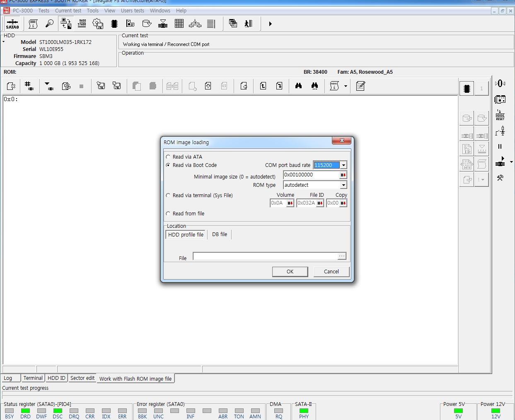Select Read from file radio button
515x420 pixels.
pos(168,213)
